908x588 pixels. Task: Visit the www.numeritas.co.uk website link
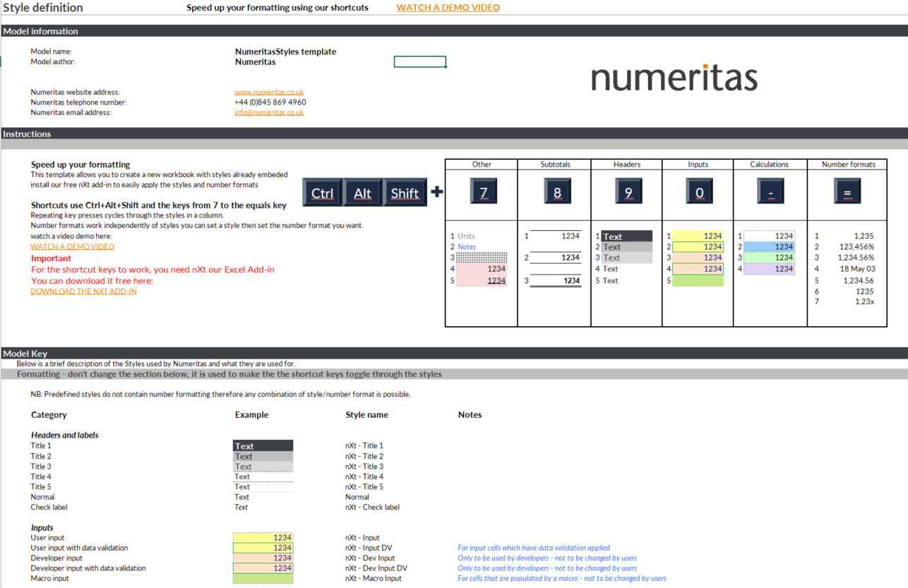pyautogui.click(x=269, y=92)
